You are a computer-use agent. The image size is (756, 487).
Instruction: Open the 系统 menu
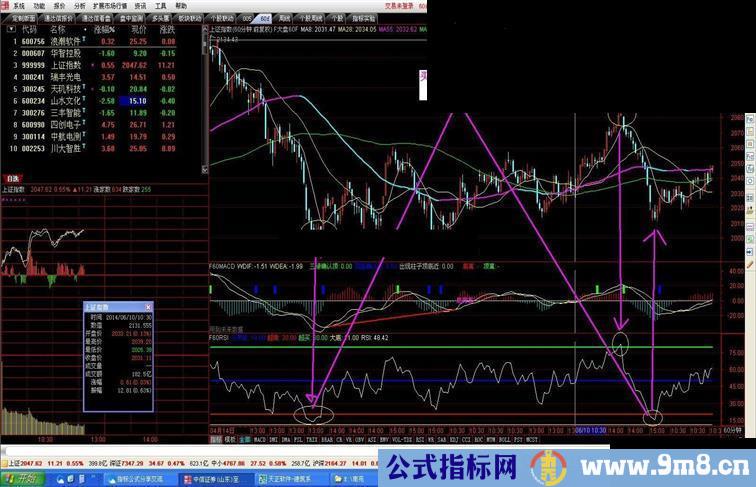click(x=16, y=5)
